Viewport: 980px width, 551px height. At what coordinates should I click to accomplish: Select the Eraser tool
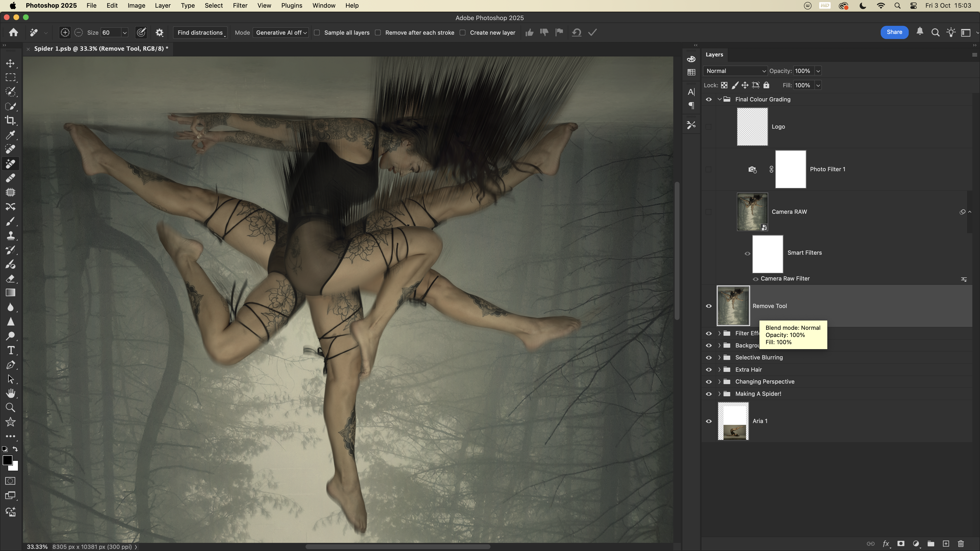point(11,279)
